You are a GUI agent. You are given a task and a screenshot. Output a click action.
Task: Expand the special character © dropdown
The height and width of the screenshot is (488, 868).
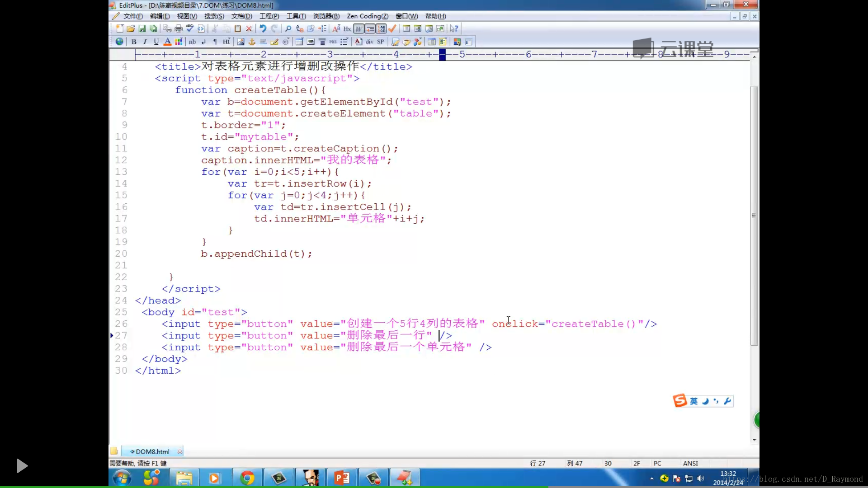[286, 42]
